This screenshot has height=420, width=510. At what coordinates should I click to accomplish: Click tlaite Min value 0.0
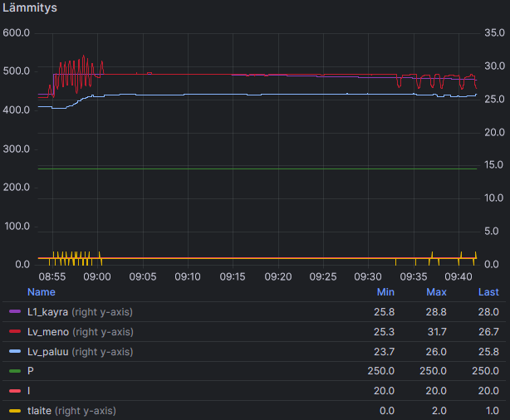[x=387, y=411]
